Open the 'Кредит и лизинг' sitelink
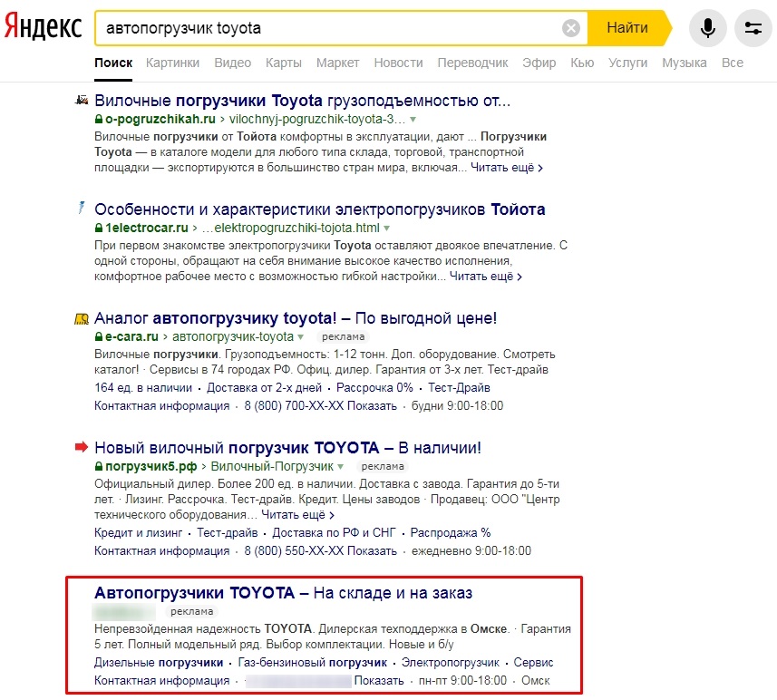Viewport: 777px width, 700px height. pyautogui.click(x=138, y=532)
